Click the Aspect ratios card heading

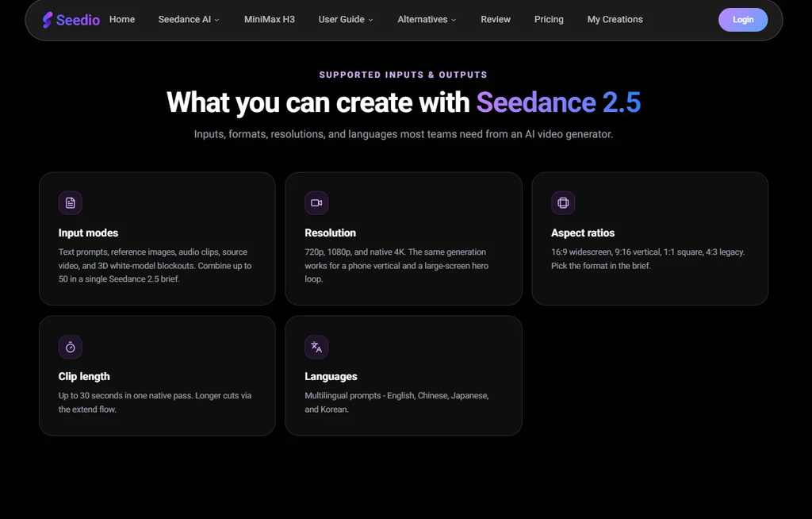click(583, 233)
